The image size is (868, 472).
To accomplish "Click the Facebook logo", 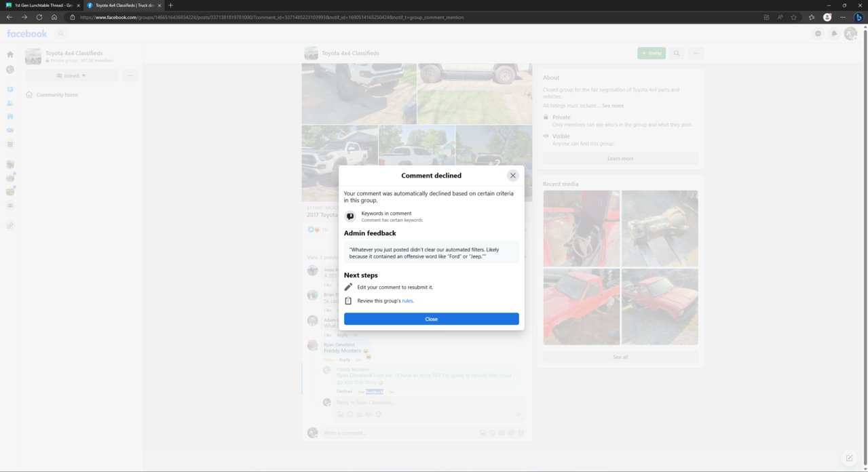I will tap(26, 33).
